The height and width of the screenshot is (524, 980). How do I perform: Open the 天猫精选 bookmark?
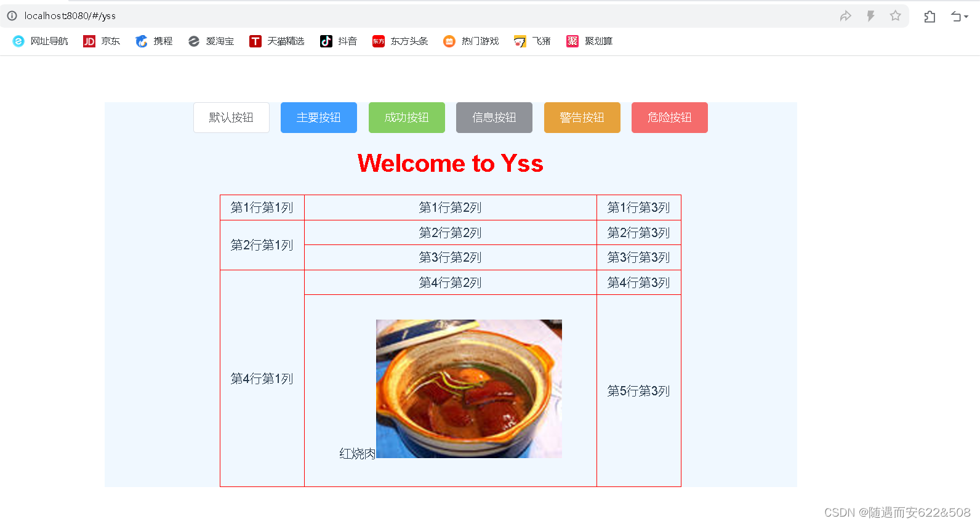point(277,41)
